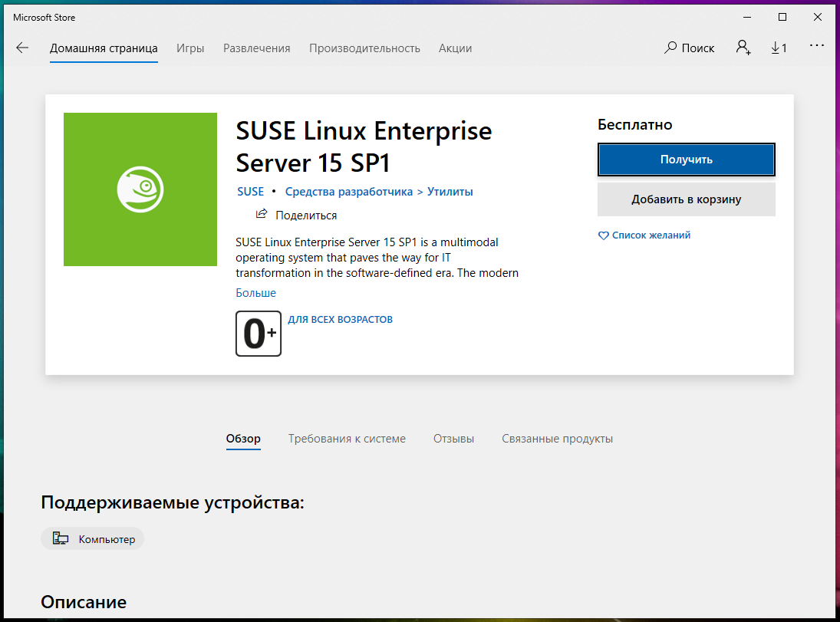
Task: Select Производительность tab
Action: [x=364, y=48]
